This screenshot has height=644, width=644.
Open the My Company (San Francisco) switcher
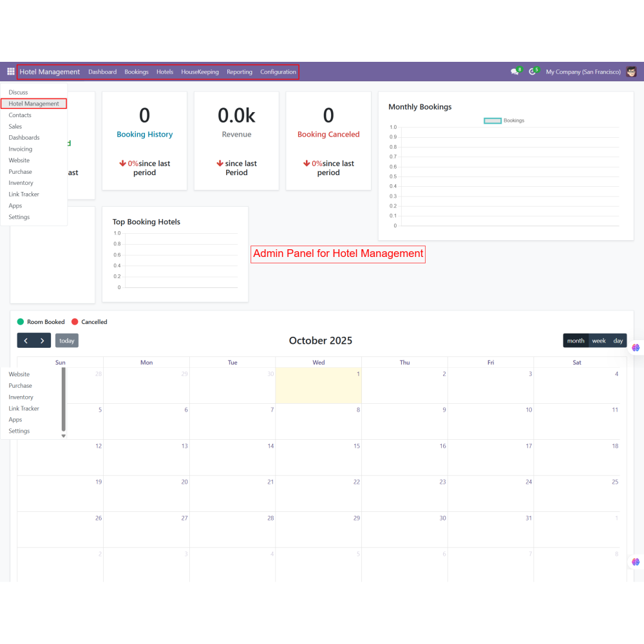click(x=583, y=72)
